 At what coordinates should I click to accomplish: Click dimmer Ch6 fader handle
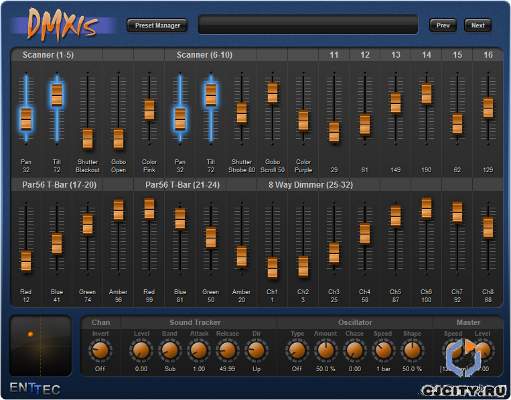[x=426, y=208]
